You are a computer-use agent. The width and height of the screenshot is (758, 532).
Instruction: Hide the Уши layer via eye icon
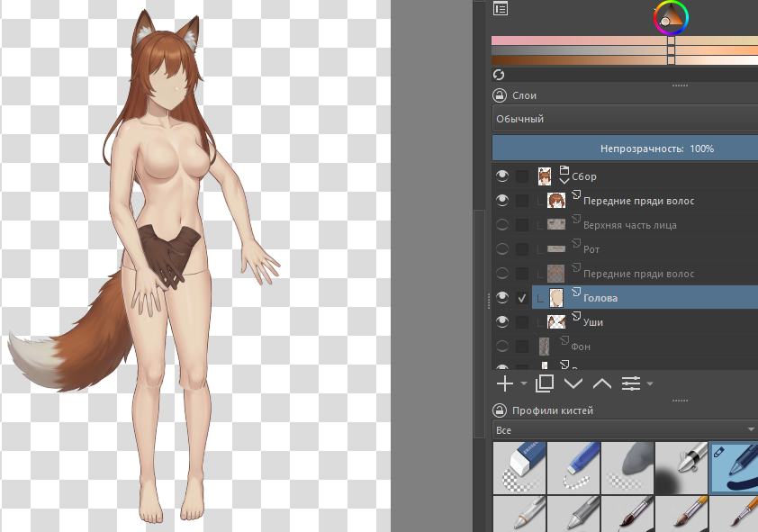pos(502,321)
